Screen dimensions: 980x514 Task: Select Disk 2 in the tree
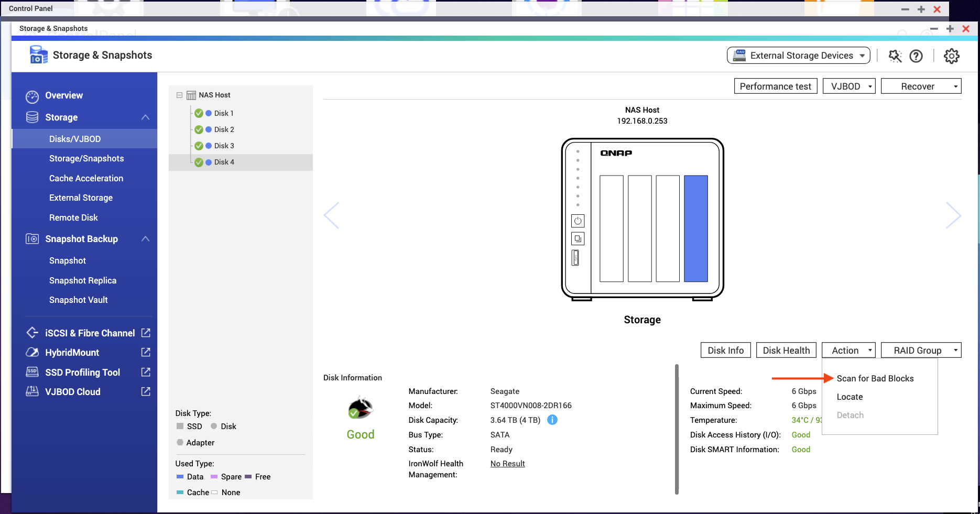pos(224,129)
